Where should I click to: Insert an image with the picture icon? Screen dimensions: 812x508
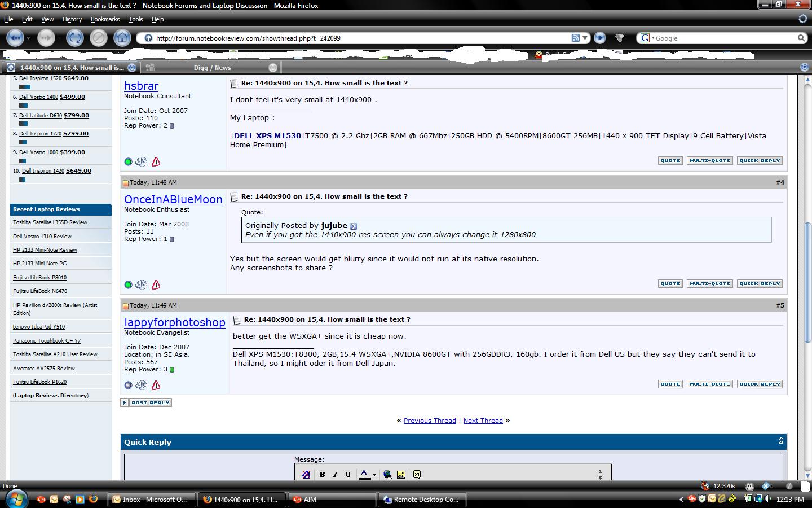coord(401,475)
